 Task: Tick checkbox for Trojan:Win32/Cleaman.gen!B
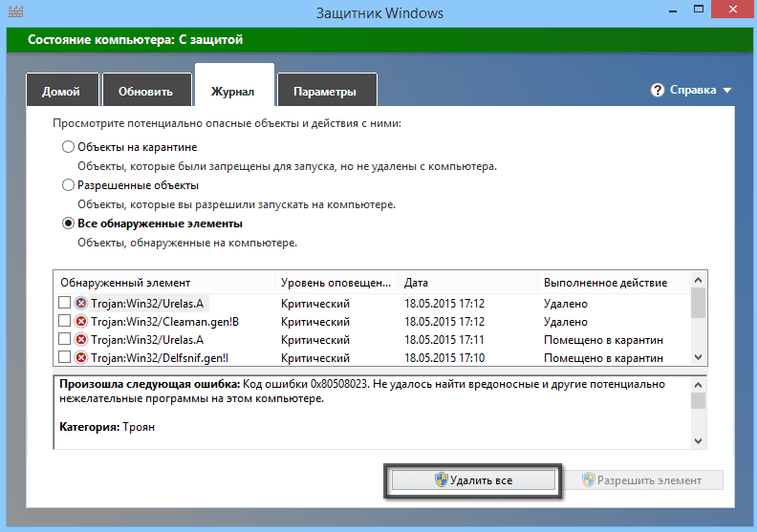pos(64,321)
